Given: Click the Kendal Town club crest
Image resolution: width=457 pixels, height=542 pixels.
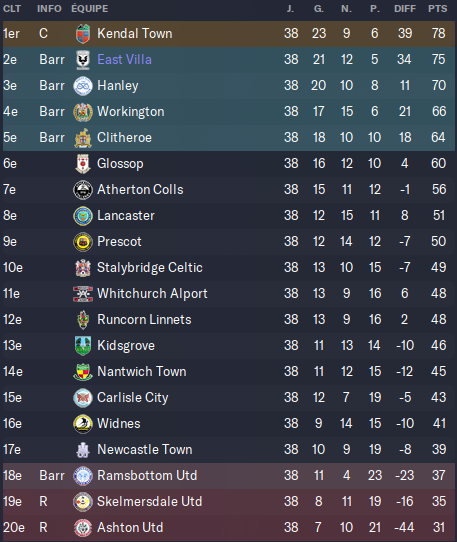Looking at the screenshot, I should (83, 34).
